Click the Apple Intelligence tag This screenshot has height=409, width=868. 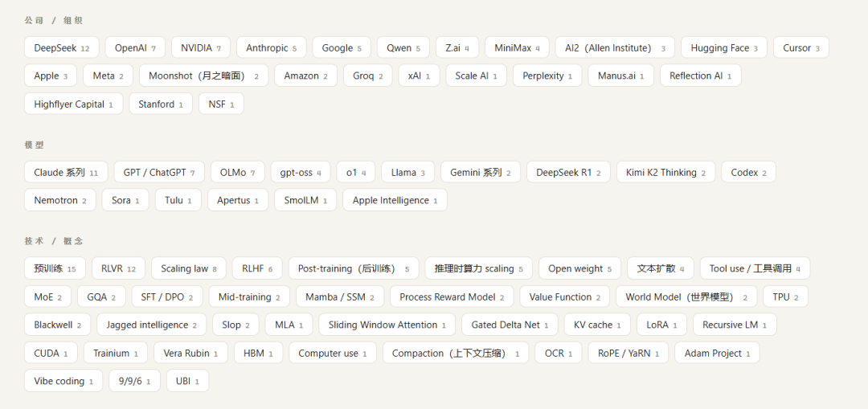(395, 200)
